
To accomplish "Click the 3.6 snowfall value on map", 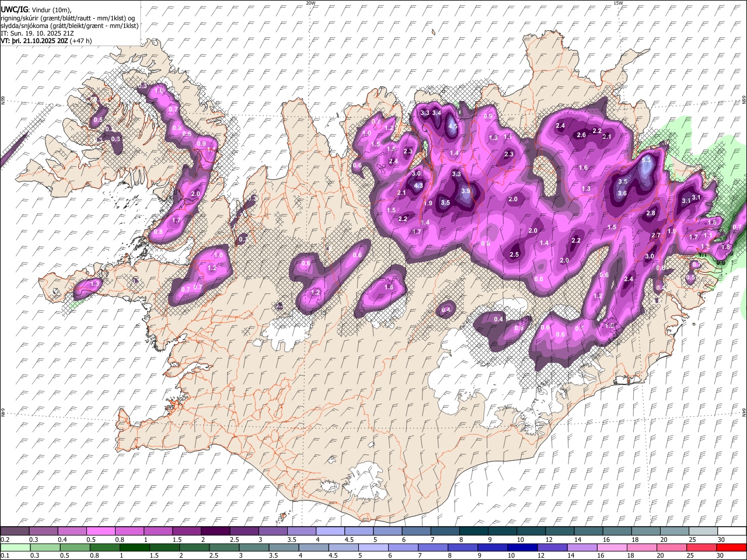I will [622, 194].
